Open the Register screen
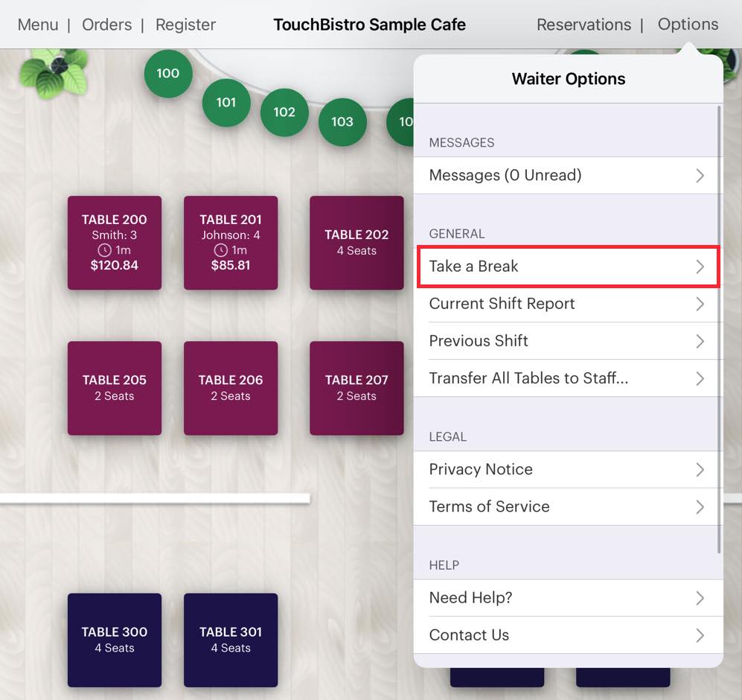 (185, 25)
